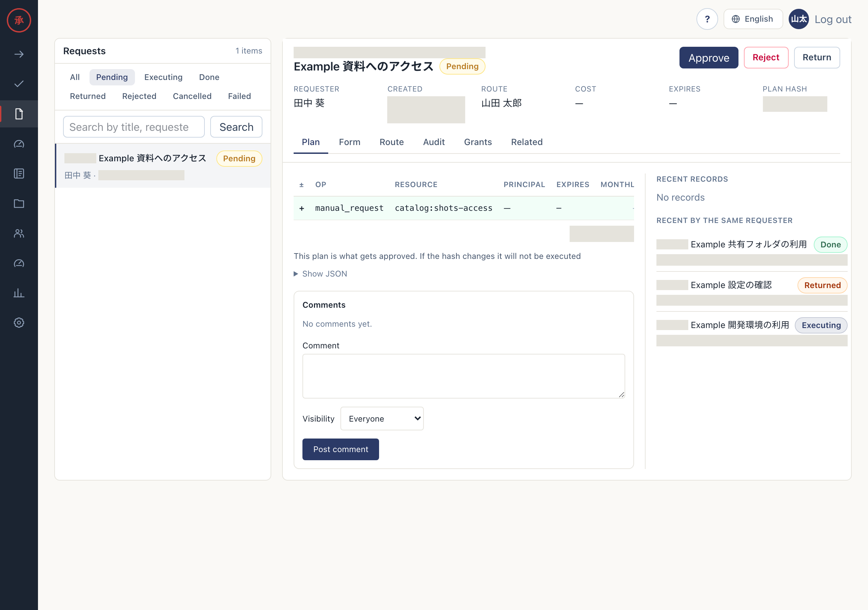Open the folder icon in sidebar
The image size is (868, 610).
click(x=19, y=203)
